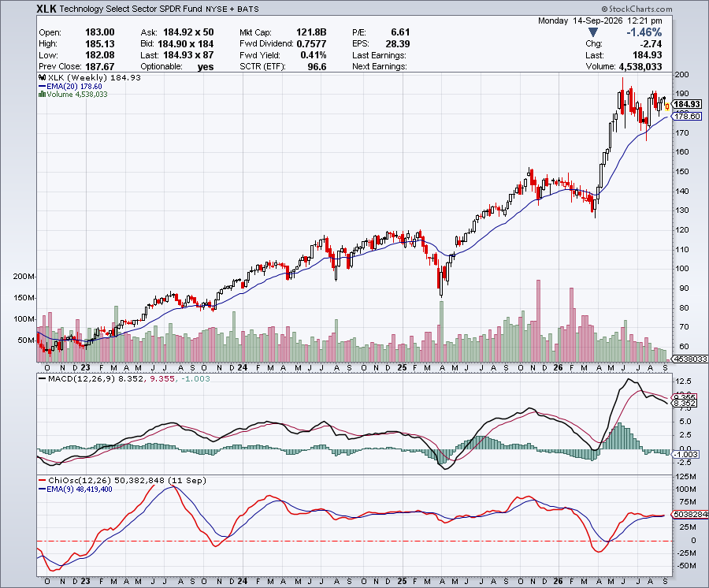Click the Chg value -2.74

click(x=651, y=44)
